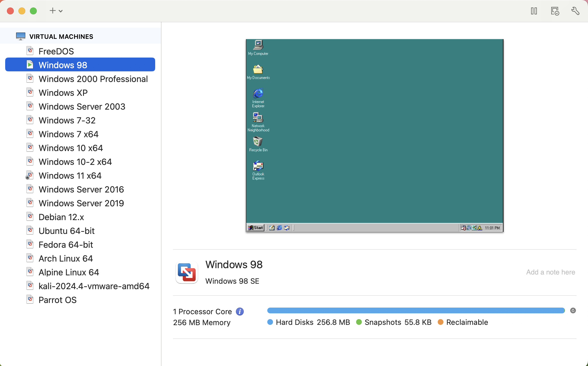Click the clock in the Windows 98 tray

pos(492,228)
